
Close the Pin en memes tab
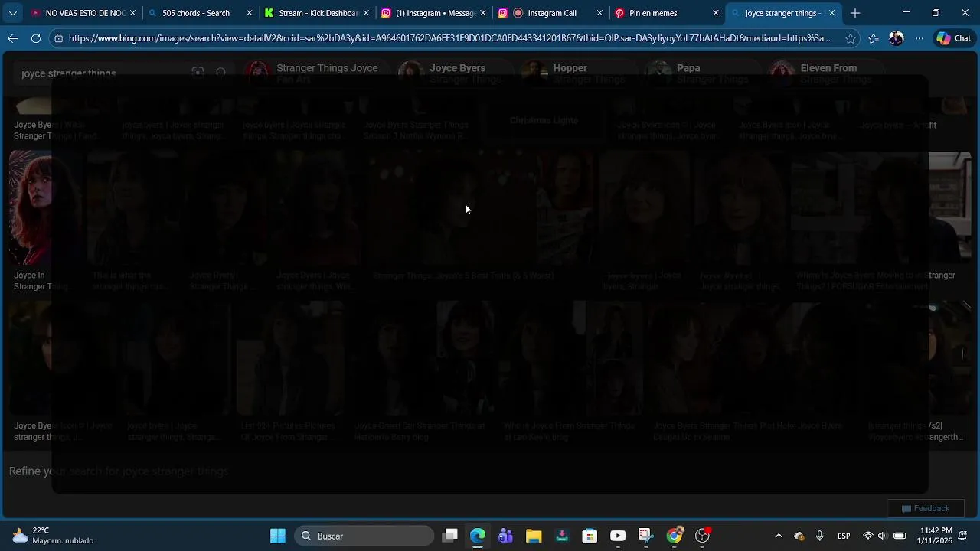coord(716,13)
